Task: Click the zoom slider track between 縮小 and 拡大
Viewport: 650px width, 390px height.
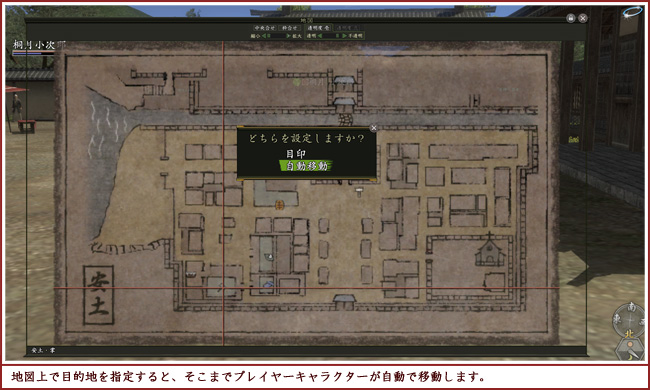Action: [276, 36]
